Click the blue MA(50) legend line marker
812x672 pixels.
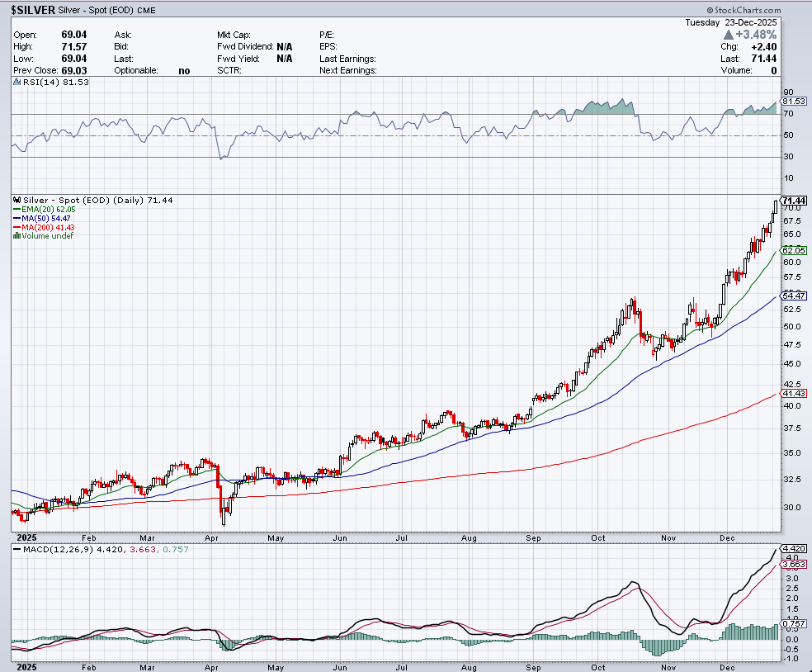pyautogui.click(x=17, y=219)
